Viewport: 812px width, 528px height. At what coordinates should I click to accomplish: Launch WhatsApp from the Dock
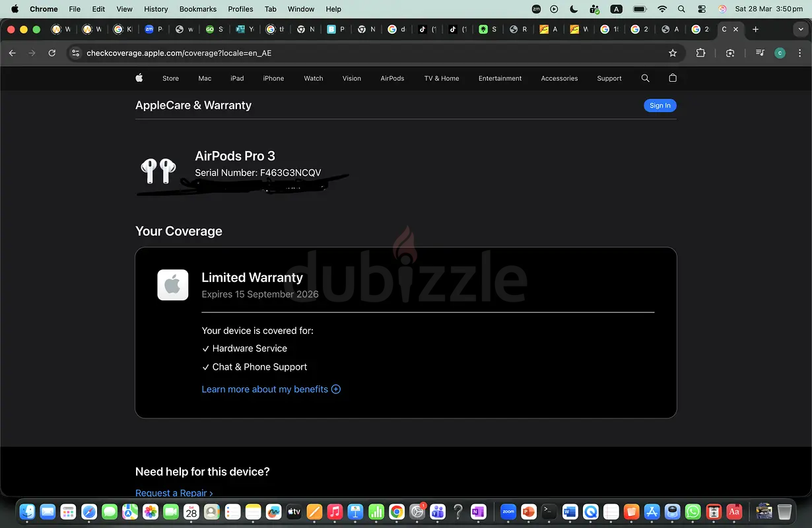pyautogui.click(x=693, y=511)
